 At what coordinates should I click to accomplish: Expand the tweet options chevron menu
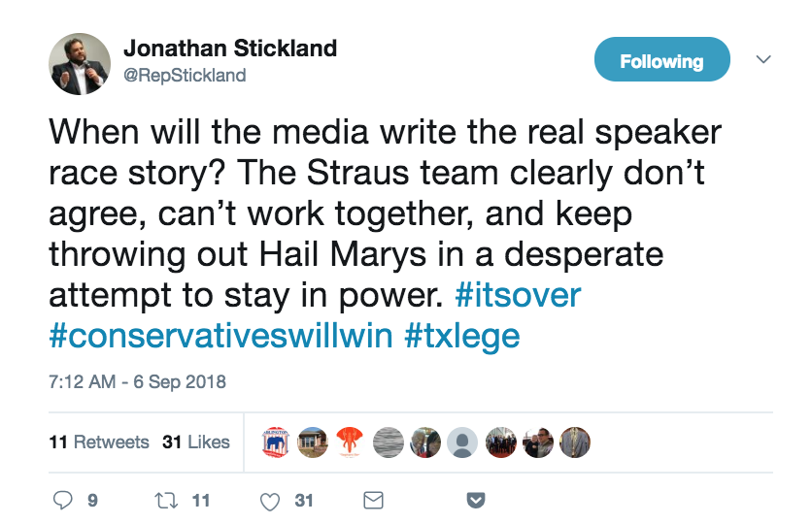click(x=763, y=60)
